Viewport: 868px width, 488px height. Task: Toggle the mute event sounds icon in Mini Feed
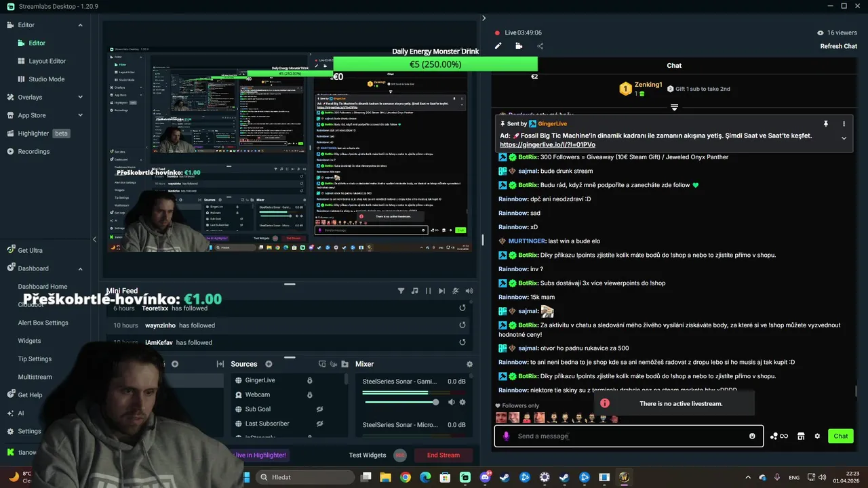(456, 291)
